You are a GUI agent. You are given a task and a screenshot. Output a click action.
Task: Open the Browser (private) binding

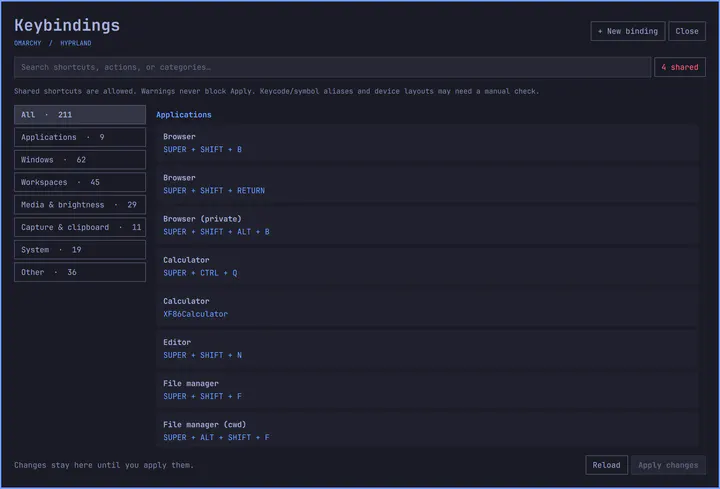click(x=427, y=225)
